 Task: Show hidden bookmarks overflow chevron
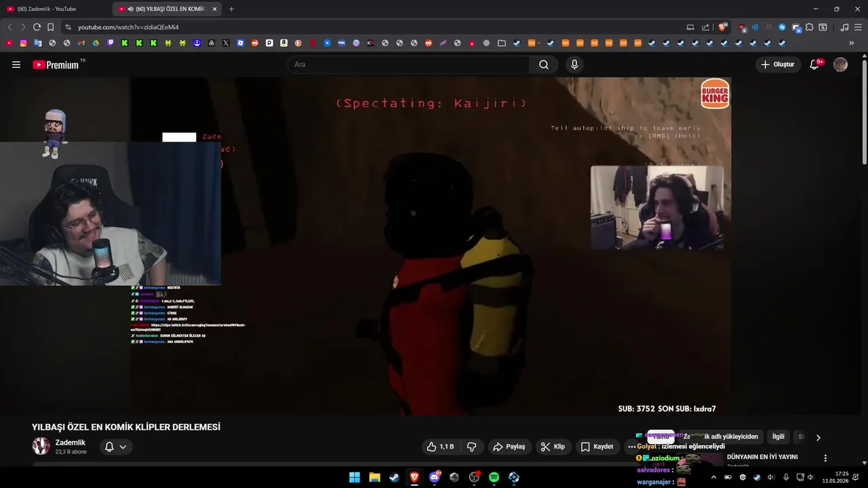[x=852, y=43]
